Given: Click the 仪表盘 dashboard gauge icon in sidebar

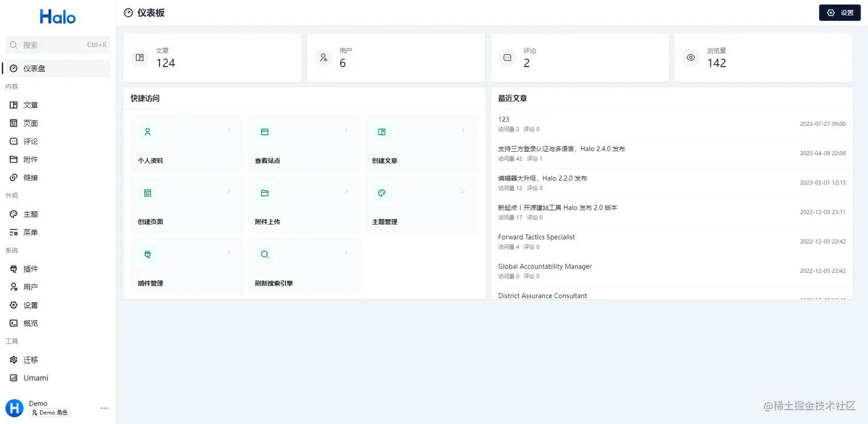Looking at the screenshot, I should click(x=14, y=68).
